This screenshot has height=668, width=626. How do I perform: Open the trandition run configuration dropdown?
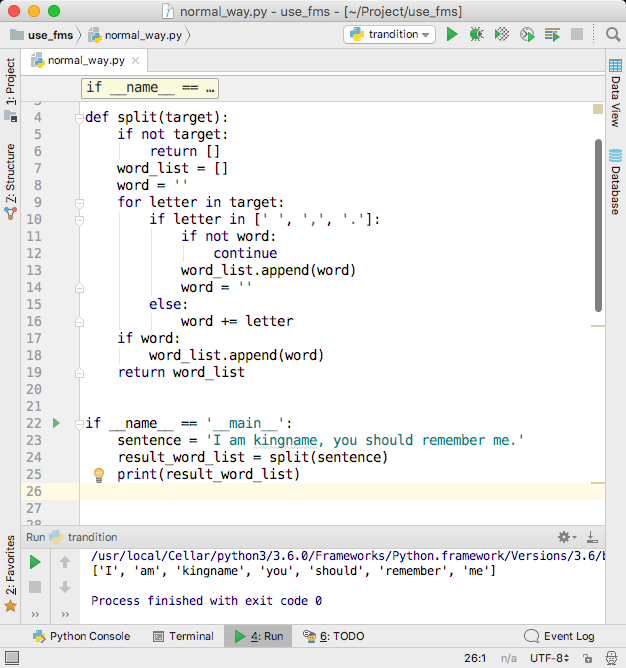389,34
